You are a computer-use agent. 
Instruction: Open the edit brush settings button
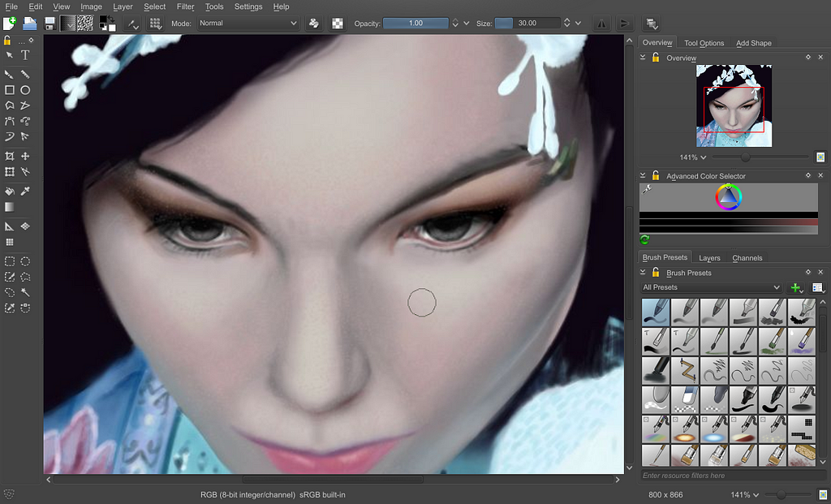pyautogui.click(x=132, y=24)
